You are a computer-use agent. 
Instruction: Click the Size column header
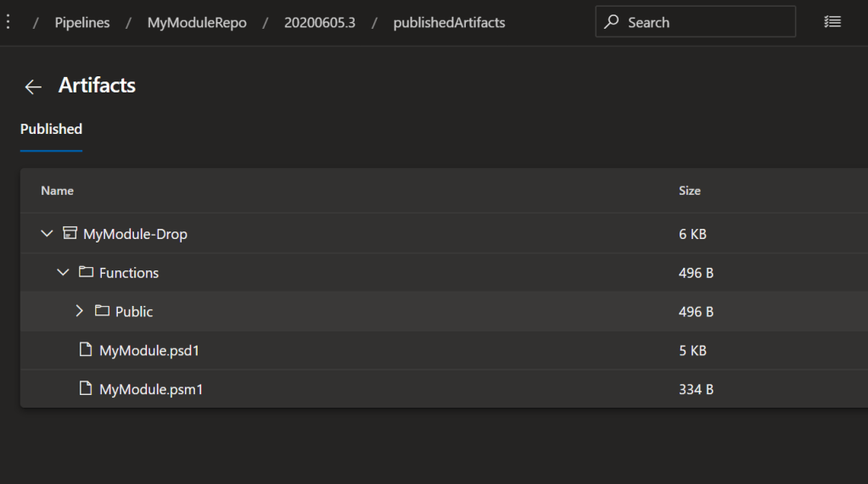click(689, 191)
